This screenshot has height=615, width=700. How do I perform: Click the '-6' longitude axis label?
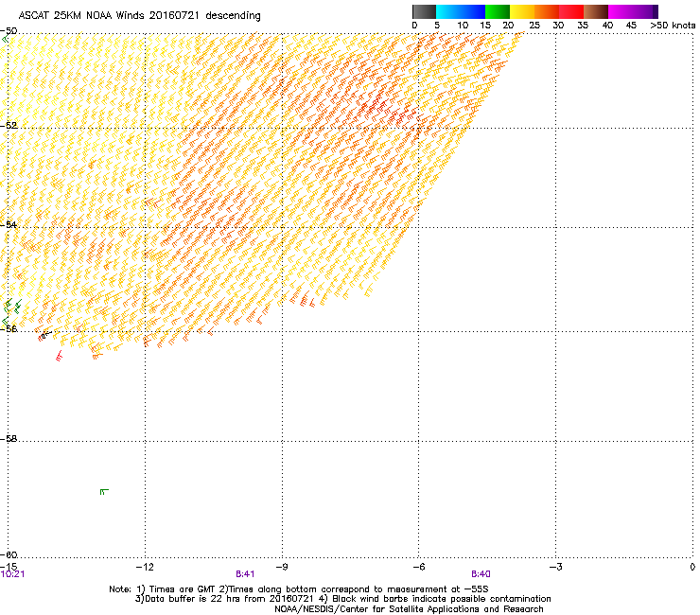[418, 567]
